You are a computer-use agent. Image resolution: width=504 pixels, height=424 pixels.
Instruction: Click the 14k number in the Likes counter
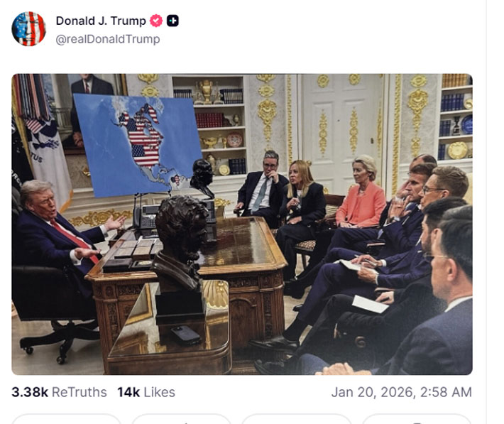[x=128, y=392]
